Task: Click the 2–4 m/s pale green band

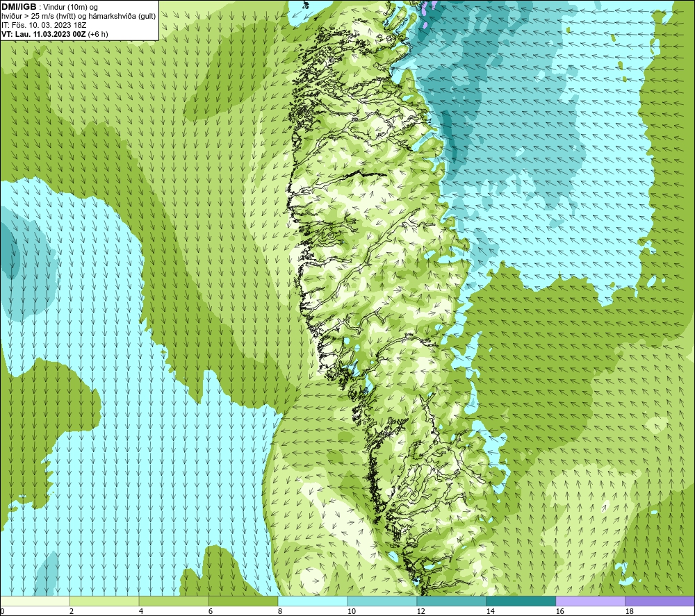Action: [104, 601]
